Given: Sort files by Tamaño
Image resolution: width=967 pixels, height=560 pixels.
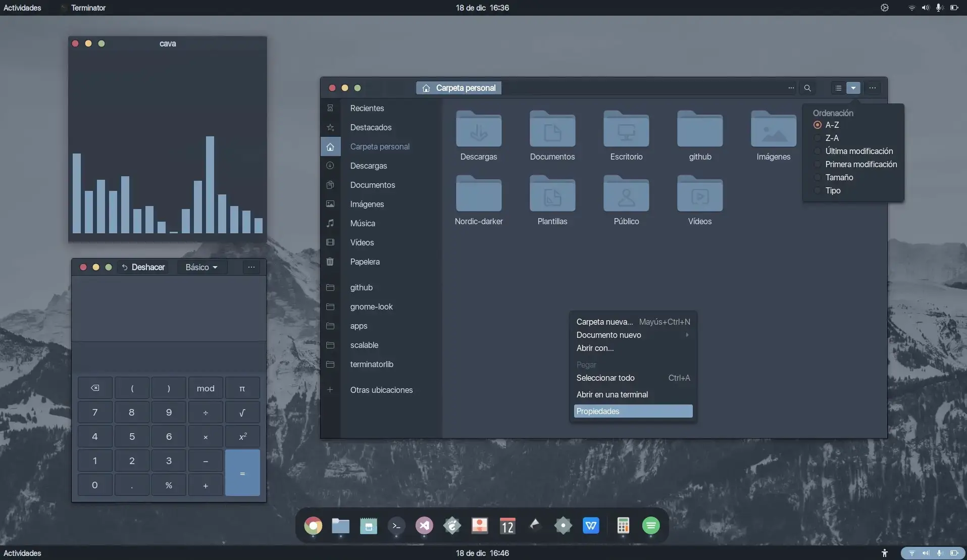Looking at the screenshot, I should point(838,177).
